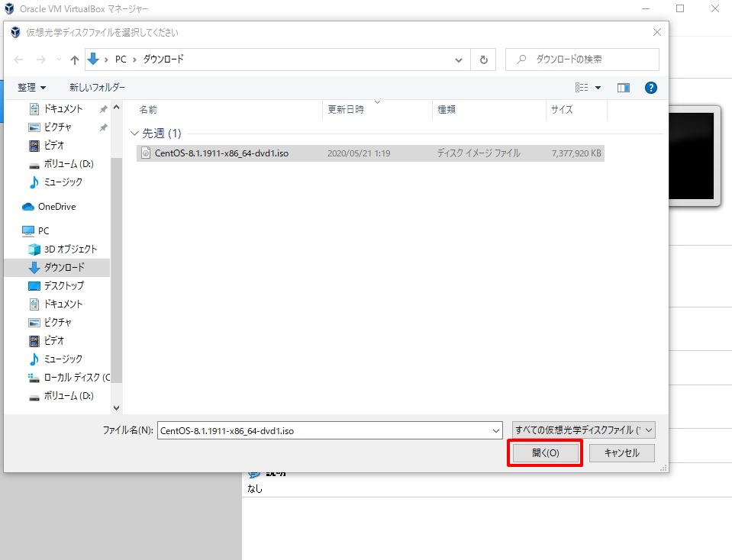Viewport: 732px width, 560px height.
Task: Select ボリューム (D:) in quick access
Action: click(68, 164)
